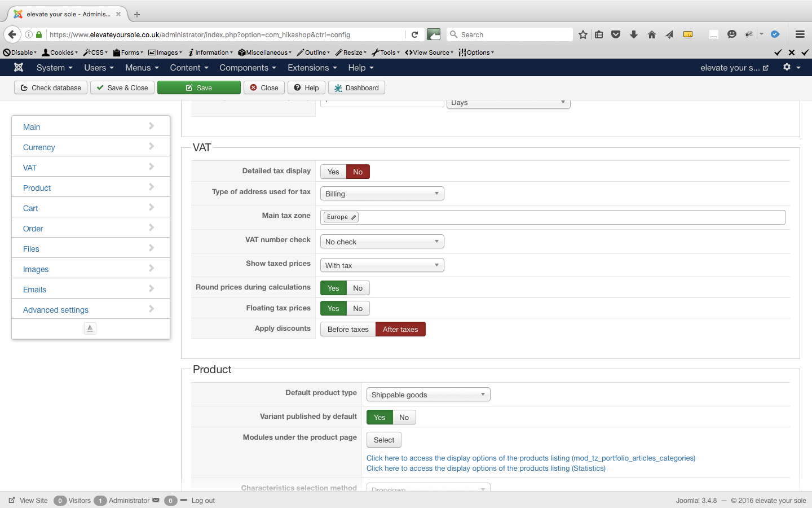Click the Main tax zone input field
The image size is (812, 508).
tap(553, 217)
